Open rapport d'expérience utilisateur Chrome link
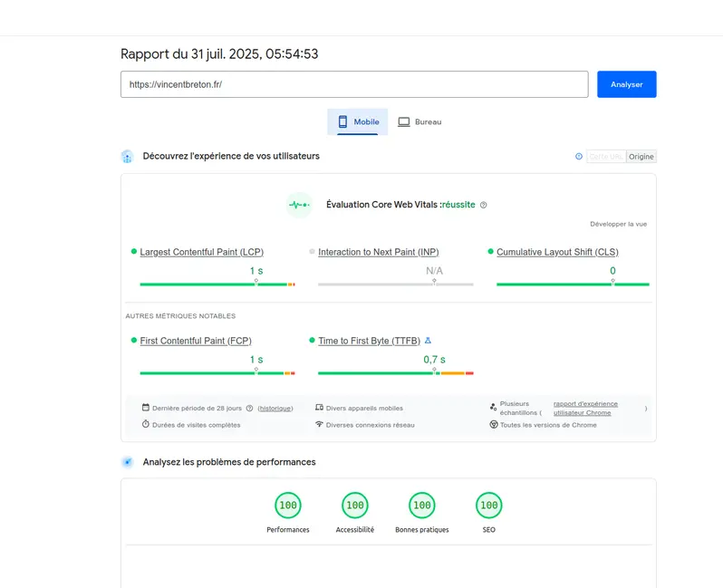 585,408
